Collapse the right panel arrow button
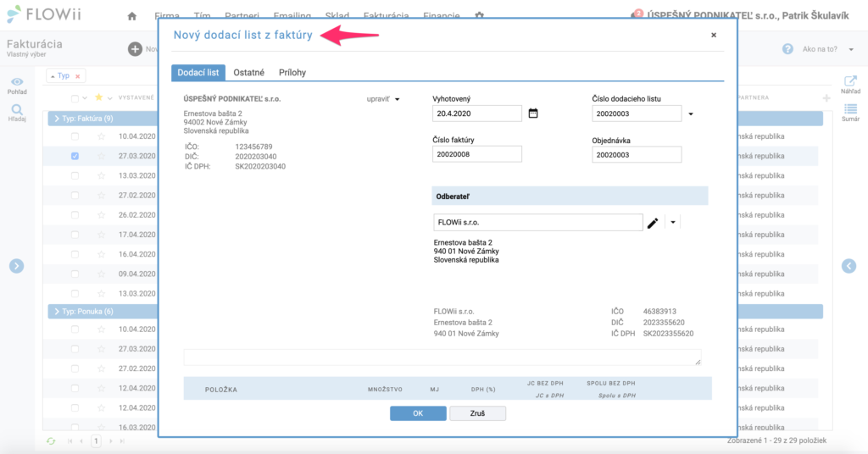 [x=849, y=266]
